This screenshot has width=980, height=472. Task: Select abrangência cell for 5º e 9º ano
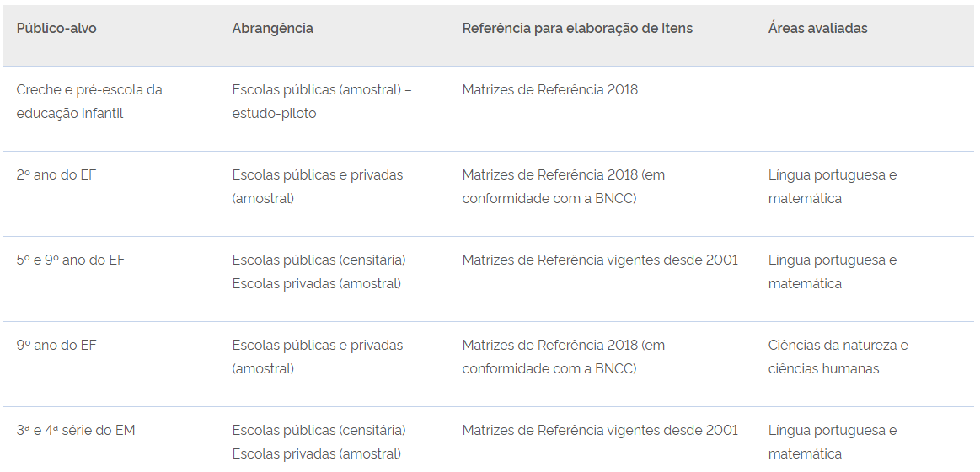pyautogui.click(x=319, y=271)
